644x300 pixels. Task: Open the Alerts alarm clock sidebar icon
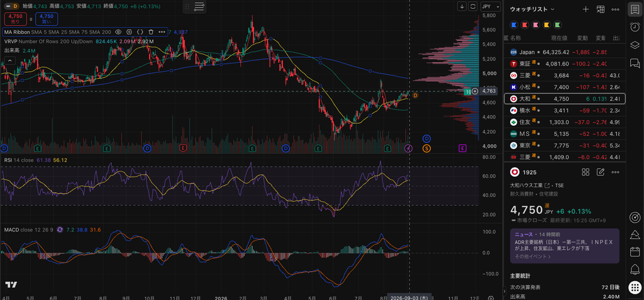click(x=635, y=26)
